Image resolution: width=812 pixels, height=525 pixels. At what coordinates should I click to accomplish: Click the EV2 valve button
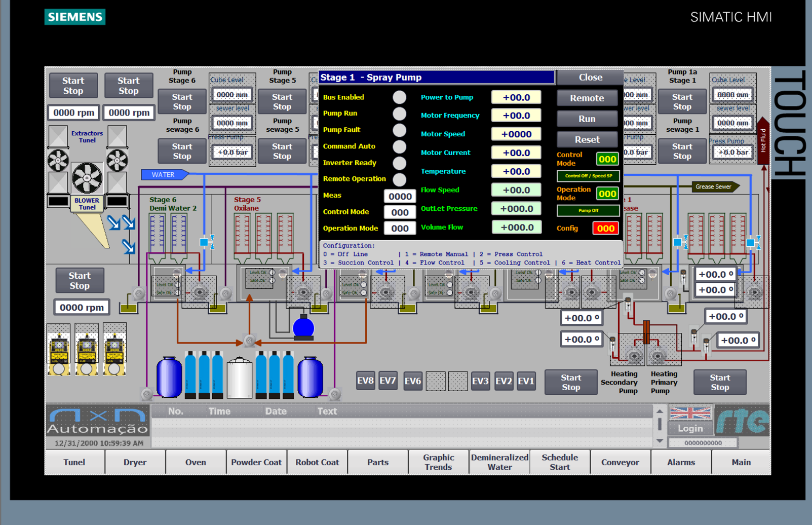pos(504,381)
